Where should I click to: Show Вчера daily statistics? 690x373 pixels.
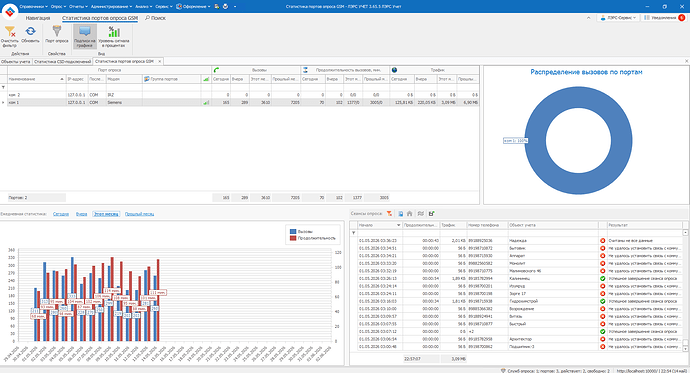(x=81, y=214)
